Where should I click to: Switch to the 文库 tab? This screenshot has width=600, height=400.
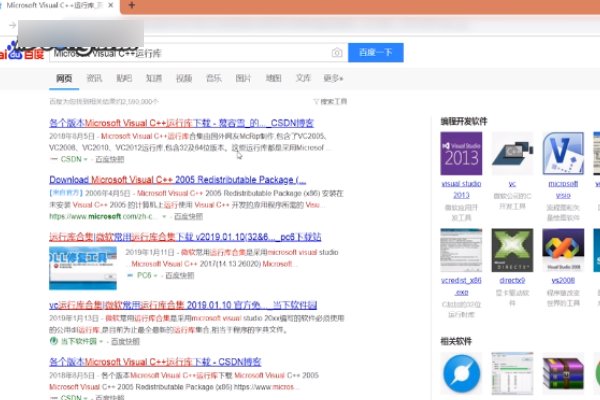pos(303,78)
